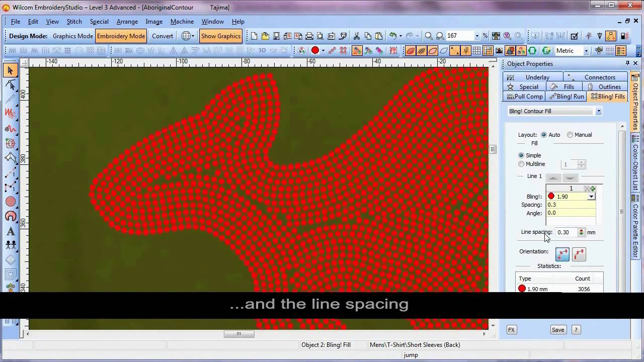Save the design with floppy icon
This screenshot has width=644, height=362.
point(276,36)
